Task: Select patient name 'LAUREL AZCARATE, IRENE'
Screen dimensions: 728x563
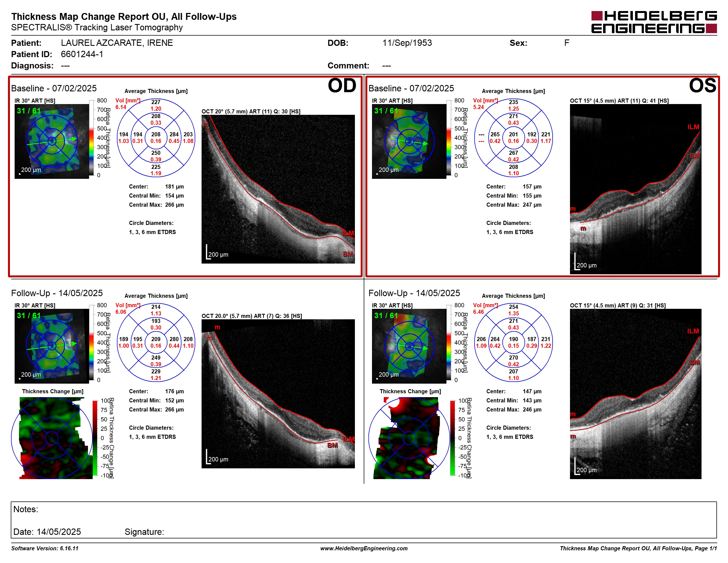Action: pos(117,43)
